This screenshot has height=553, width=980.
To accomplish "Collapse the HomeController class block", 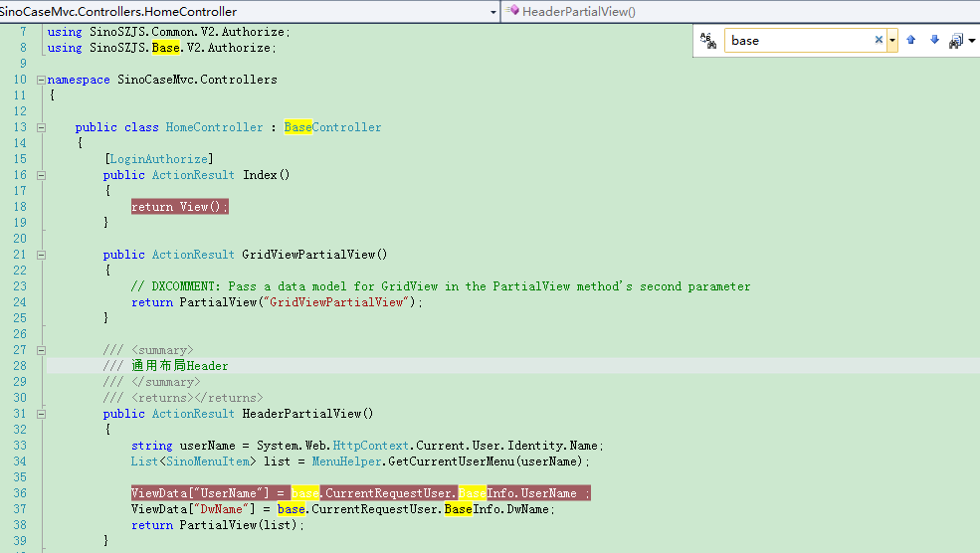I will (x=40, y=127).
